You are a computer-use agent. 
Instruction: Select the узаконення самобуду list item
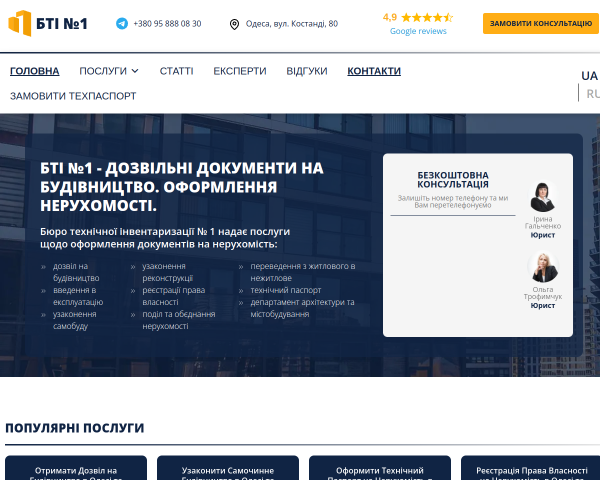(75, 320)
